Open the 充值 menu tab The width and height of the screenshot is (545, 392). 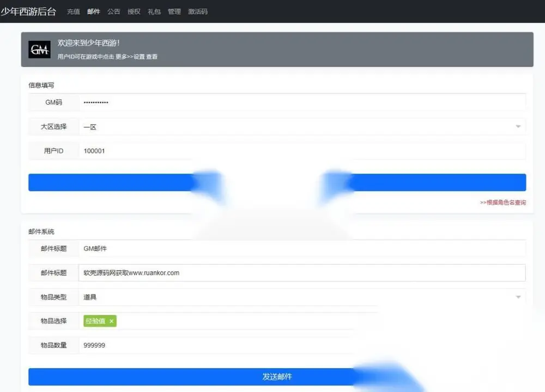point(74,11)
